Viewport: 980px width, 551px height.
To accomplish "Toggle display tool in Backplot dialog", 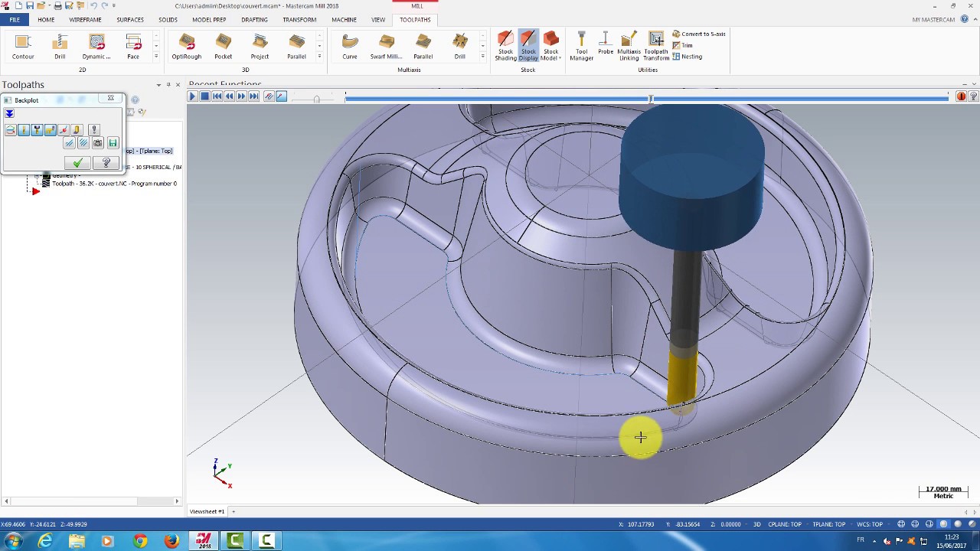I will click(24, 130).
